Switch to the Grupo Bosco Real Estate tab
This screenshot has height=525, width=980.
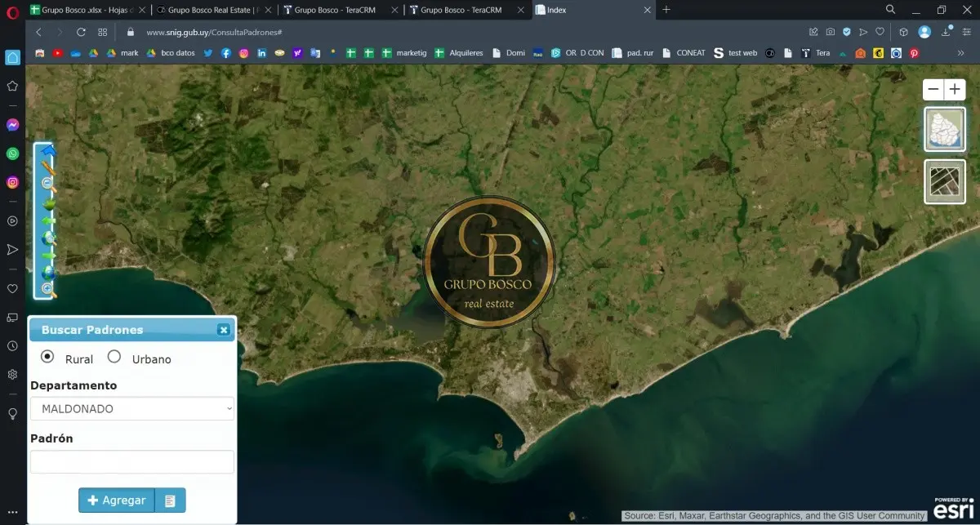(x=213, y=10)
